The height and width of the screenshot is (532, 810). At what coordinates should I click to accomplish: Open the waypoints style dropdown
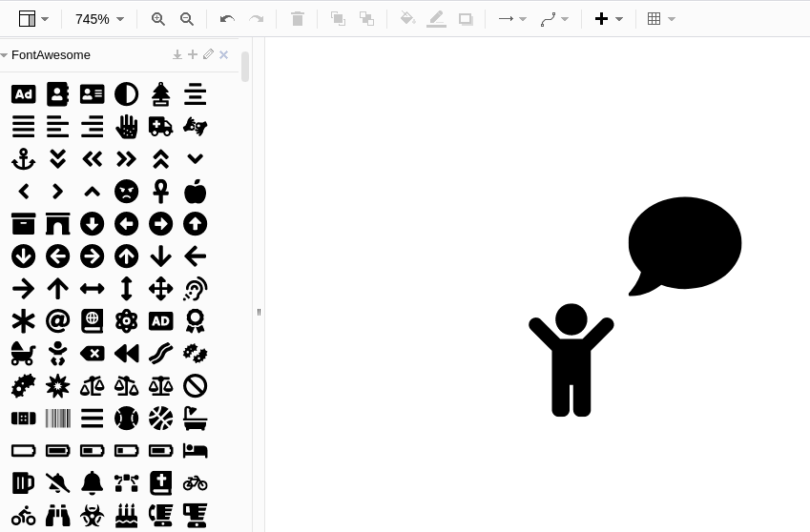click(x=554, y=19)
